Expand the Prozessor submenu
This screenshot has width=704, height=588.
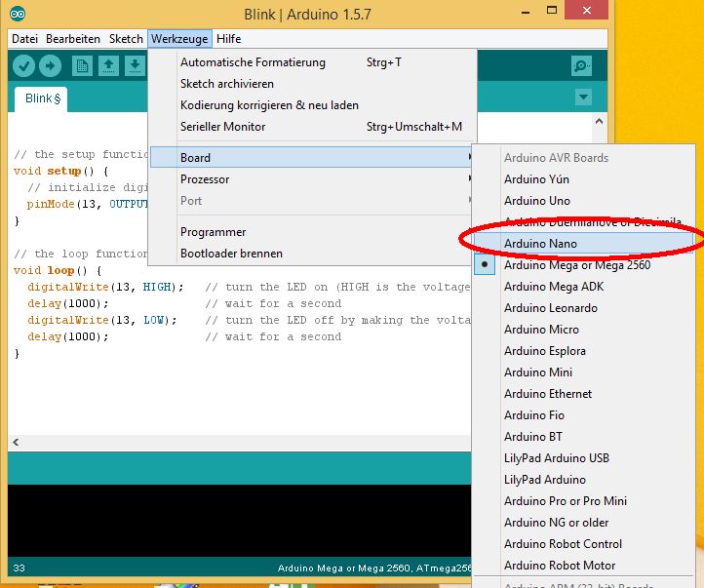[x=310, y=179]
